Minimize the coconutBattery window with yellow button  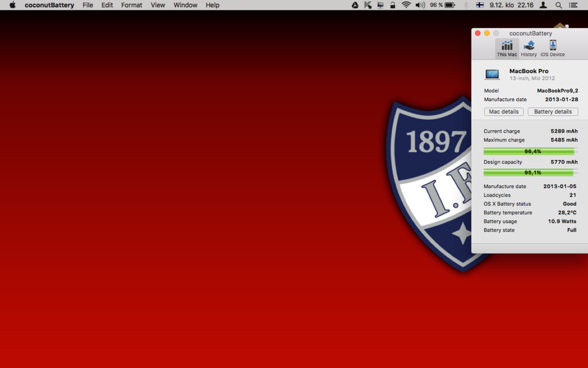point(487,33)
